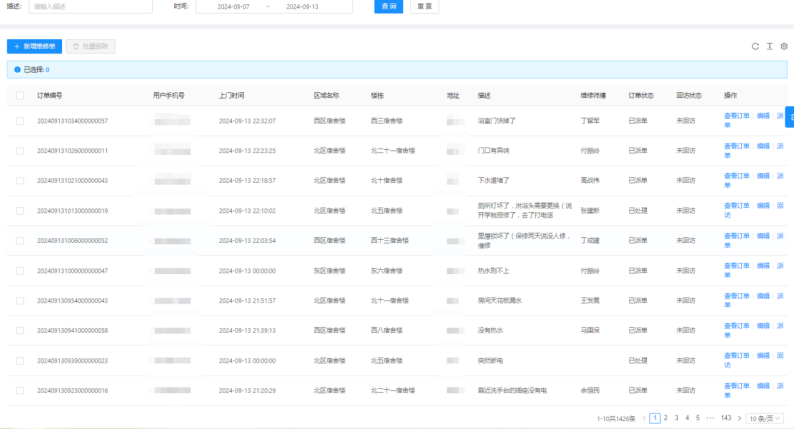Go to pagination page 2
The width and height of the screenshot is (794, 429).
[x=665, y=418]
